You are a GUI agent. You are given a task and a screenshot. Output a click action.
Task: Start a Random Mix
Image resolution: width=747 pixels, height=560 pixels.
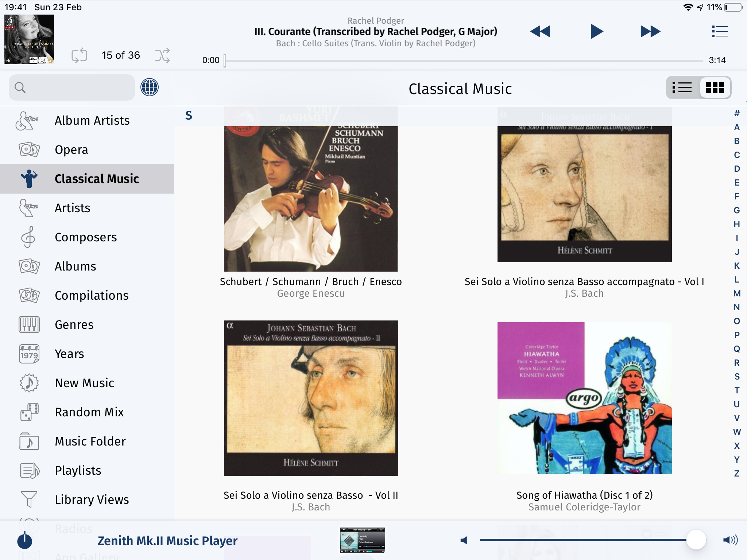(87, 412)
